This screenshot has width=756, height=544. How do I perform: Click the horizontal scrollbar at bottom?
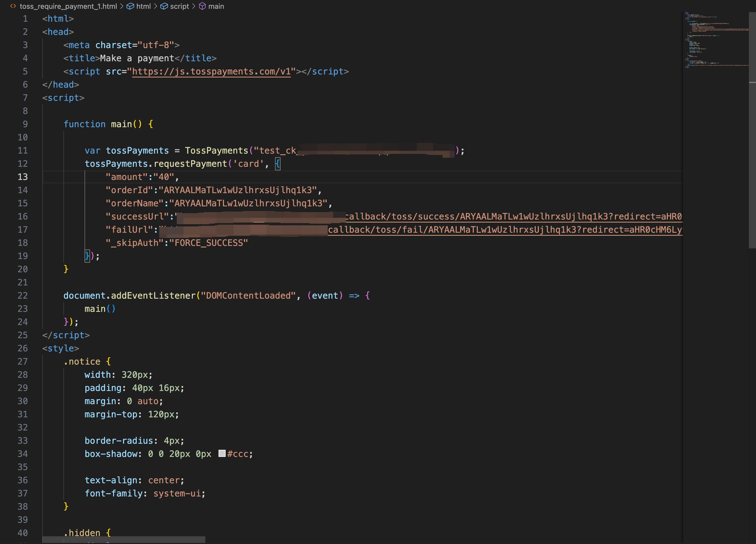coord(124,540)
